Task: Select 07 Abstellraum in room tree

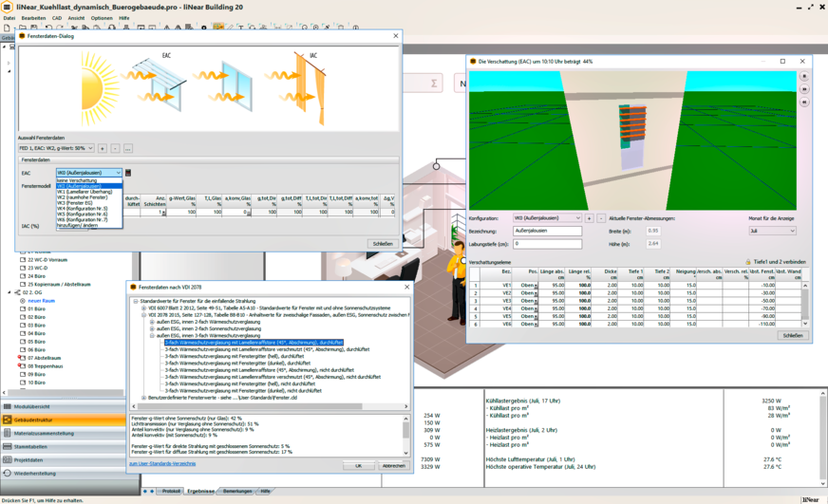Action: click(x=45, y=358)
